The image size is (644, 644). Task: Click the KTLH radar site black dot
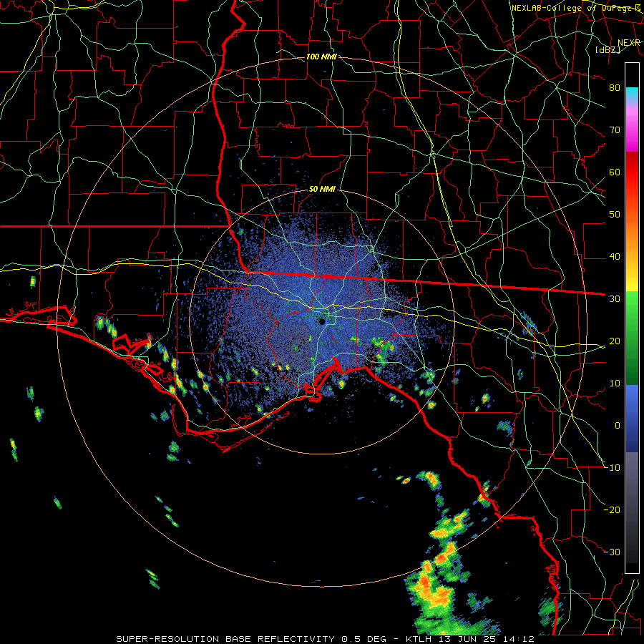pyautogui.click(x=322, y=321)
